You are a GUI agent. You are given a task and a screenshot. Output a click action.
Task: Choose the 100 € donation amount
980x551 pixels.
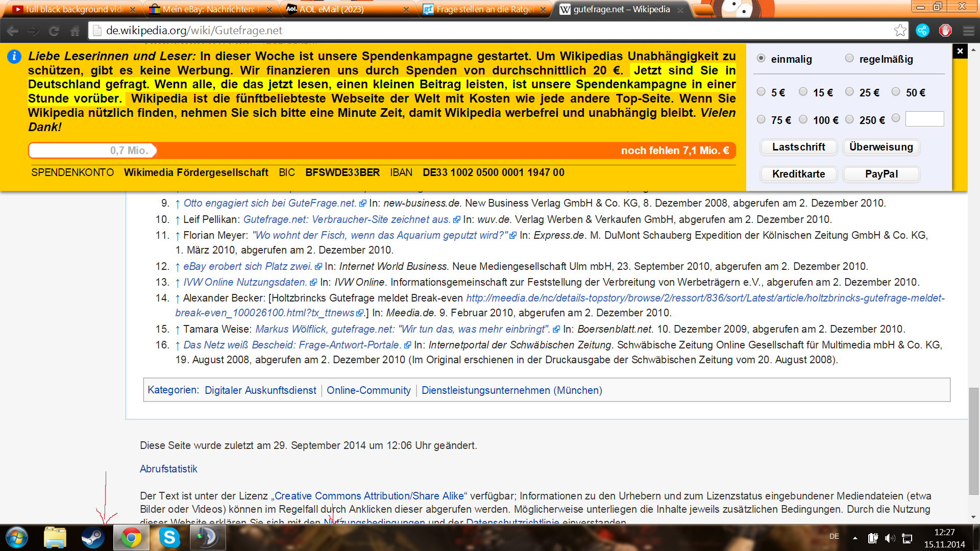click(x=803, y=119)
